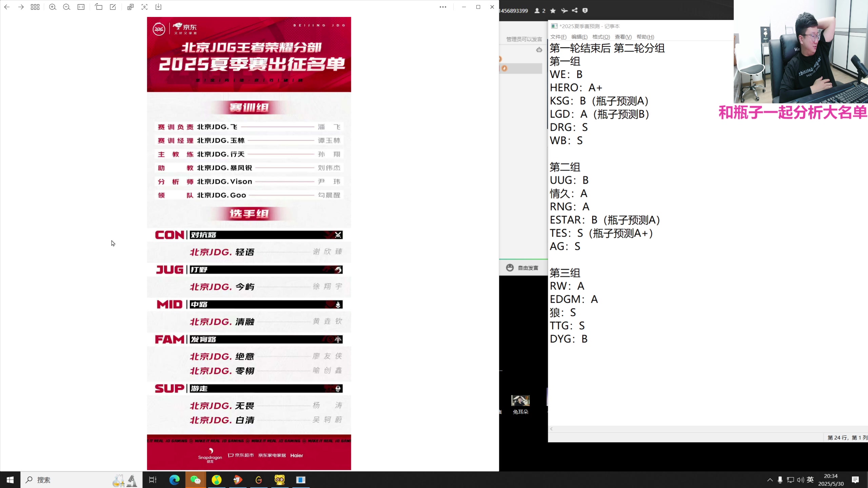Open the 编辑(E) menu in Notepad
The width and height of the screenshot is (868, 488).
[x=579, y=37]
